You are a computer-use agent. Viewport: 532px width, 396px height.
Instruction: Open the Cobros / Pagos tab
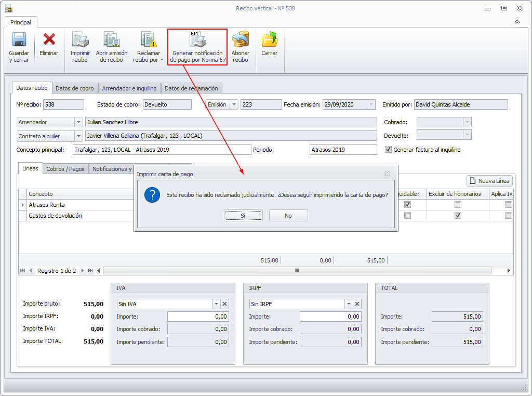(65, 169)
